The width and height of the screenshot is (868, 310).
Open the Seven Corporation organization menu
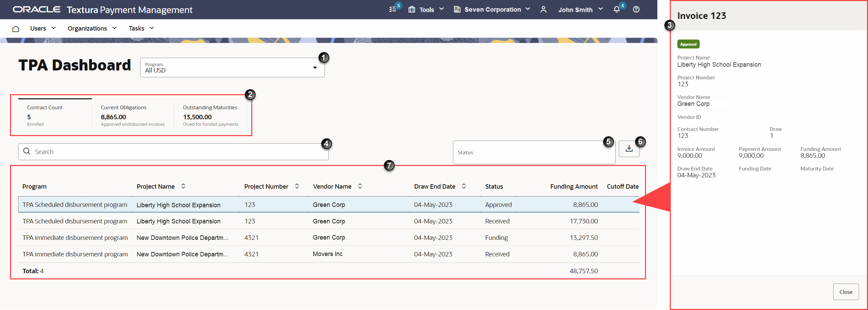[492, 10]
